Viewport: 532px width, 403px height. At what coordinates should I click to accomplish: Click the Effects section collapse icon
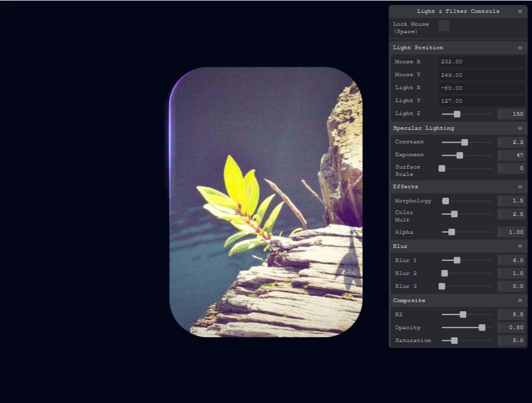coord(520,187)
